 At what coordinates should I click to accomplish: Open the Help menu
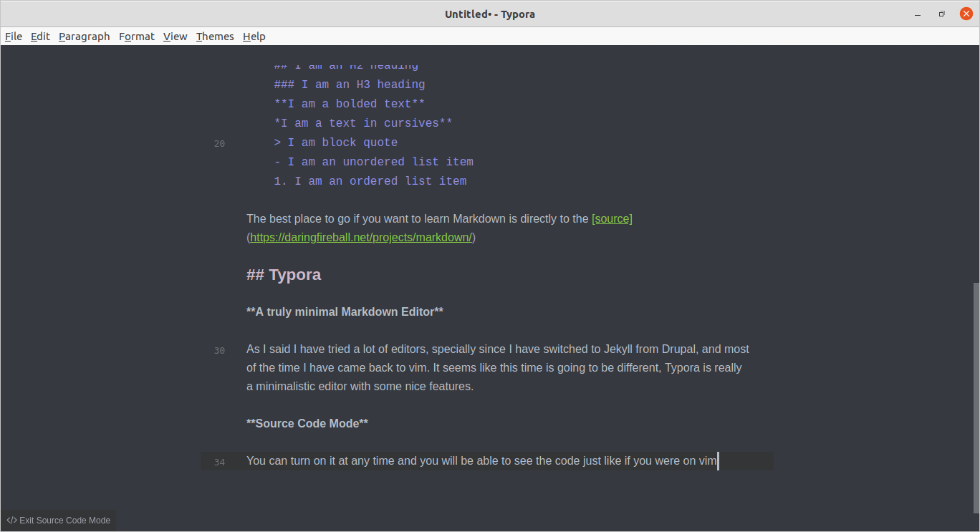click(x=254, y=37)
